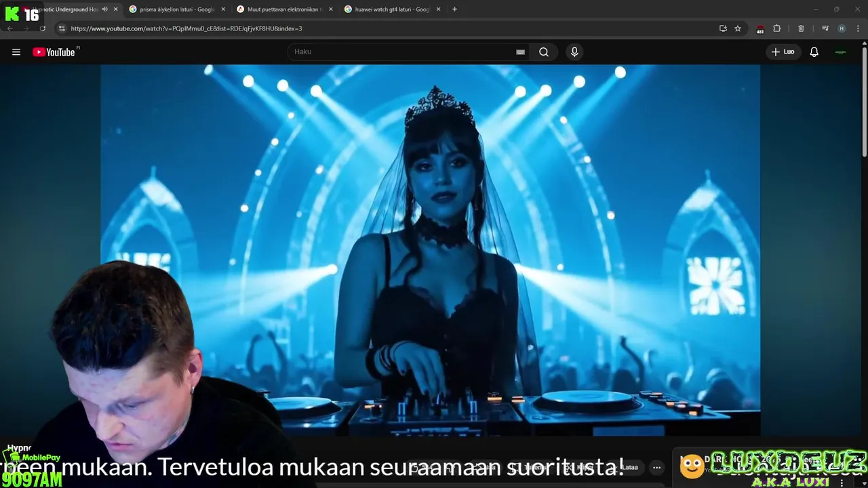Screen dimensions: 868x488
Task: Click the page vertical scrollbar
Action: coord(864,102)
